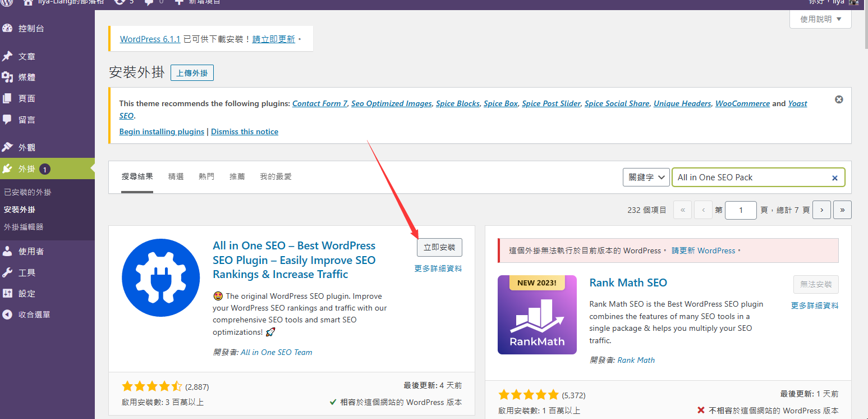The height and width of the screenshot is (419, 868).
Task: Select the 外掛編輯器 submenu item
Action: click(x=24, y=227)
